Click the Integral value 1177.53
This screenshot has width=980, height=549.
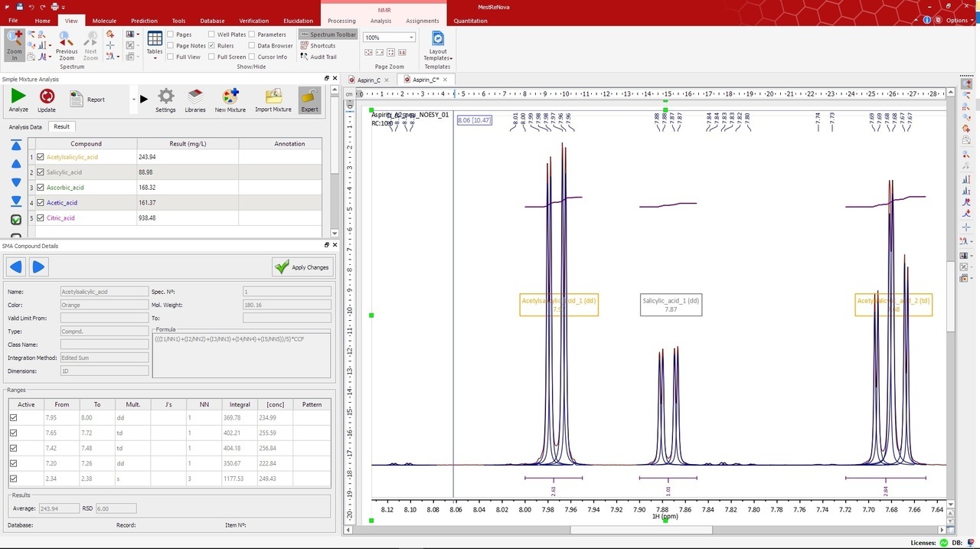pos(240,479)
